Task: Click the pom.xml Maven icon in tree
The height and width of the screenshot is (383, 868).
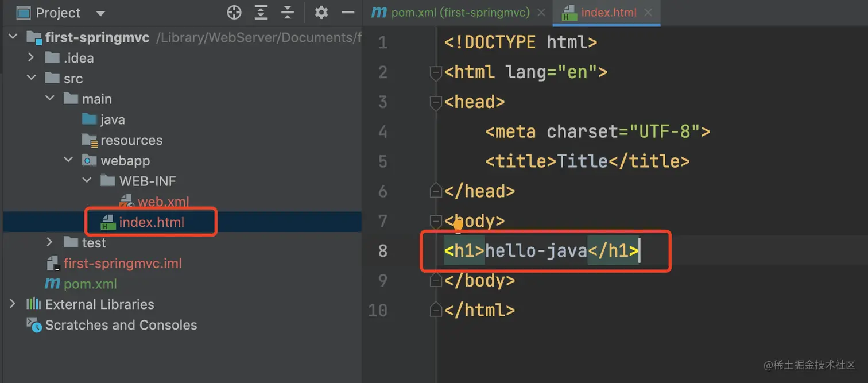Action: (x=53, y=284)
